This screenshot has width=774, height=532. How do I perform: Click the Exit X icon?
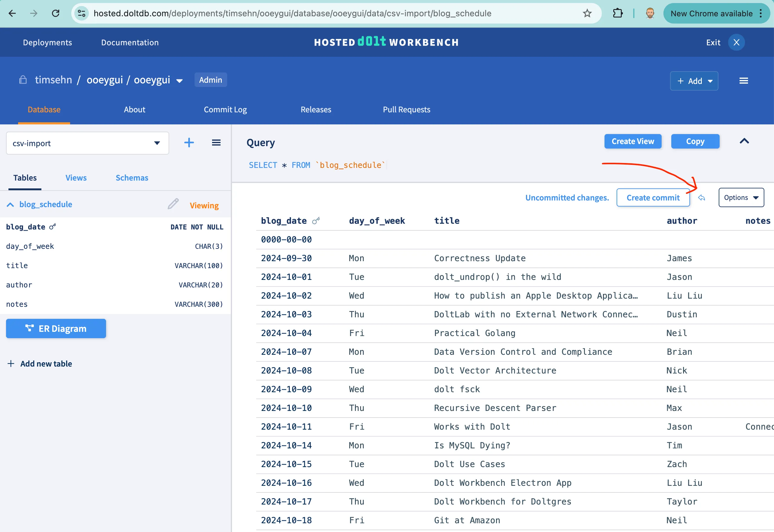(736, 42)
